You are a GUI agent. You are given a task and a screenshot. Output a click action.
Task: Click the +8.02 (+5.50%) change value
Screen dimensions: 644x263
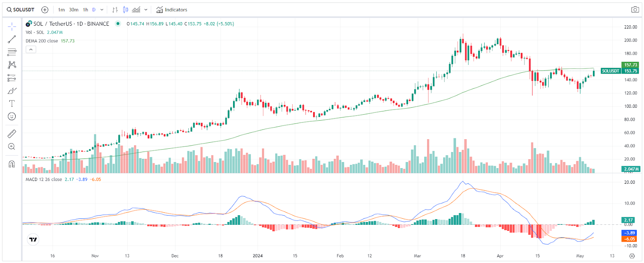click(x=219, y=24)
